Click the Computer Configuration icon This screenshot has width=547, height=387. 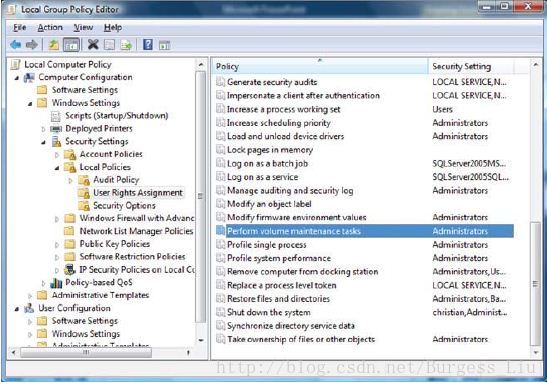point(29,77)
